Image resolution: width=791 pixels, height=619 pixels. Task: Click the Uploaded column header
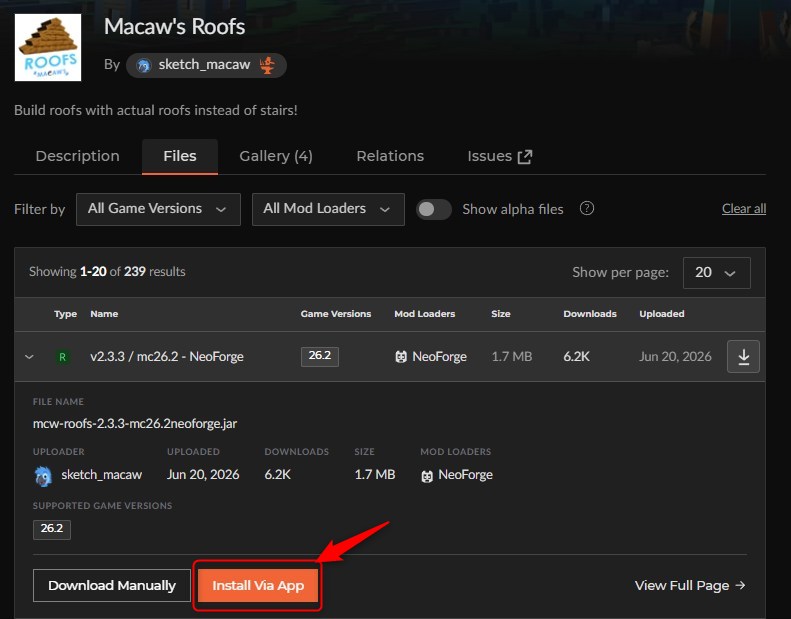(x=661, y=314)
